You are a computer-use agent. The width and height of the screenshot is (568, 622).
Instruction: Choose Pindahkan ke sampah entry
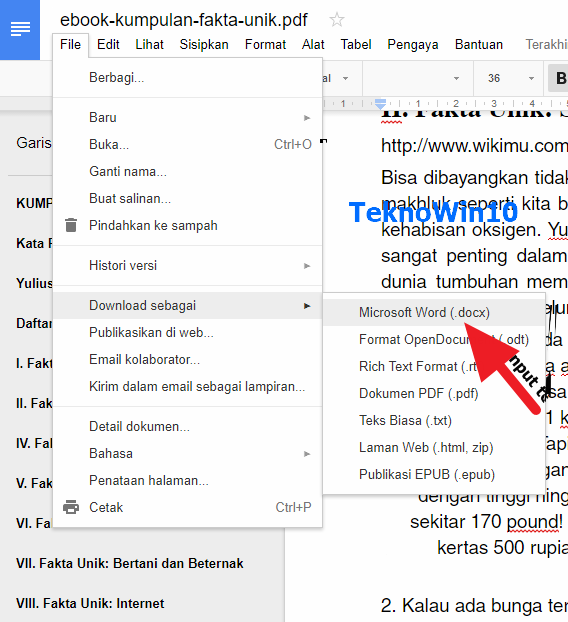[x=187, y=225]
